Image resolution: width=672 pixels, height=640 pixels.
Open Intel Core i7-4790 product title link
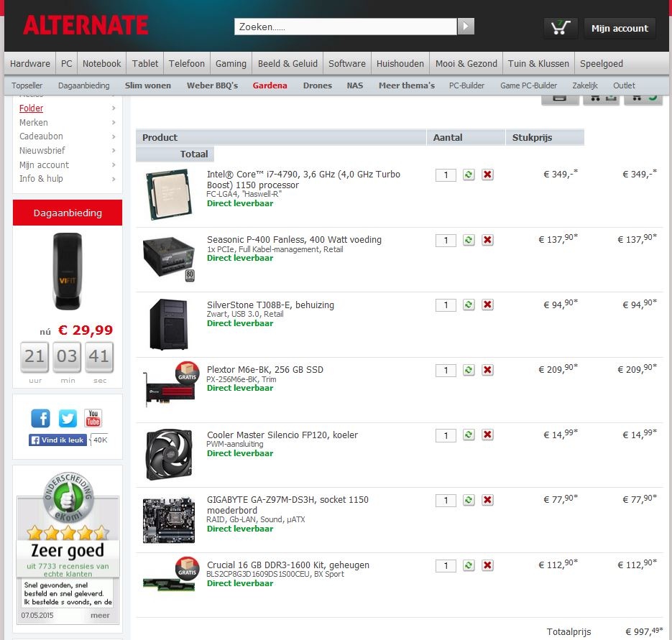(x=303, y=180)
